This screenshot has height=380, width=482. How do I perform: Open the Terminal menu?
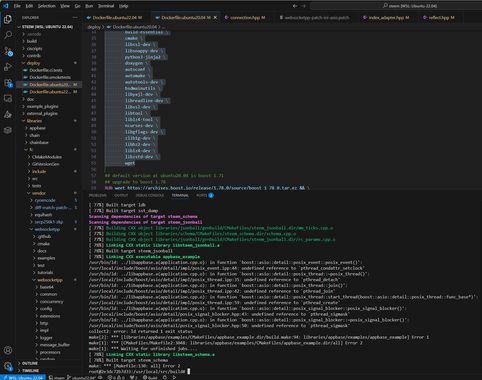106,6
